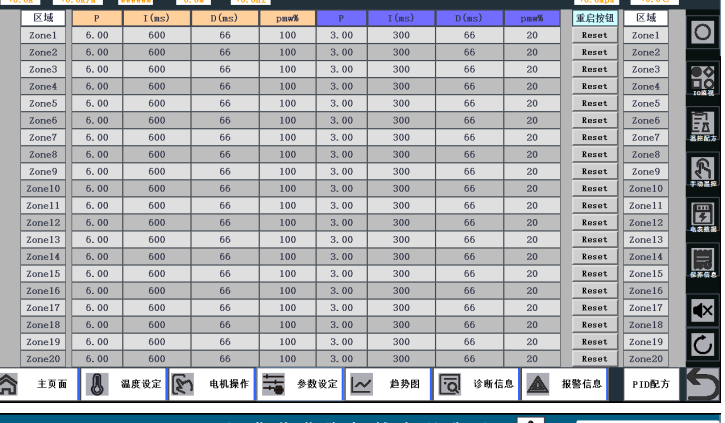Click the first I(ms) field for Zone8
The image size is (725, 423).
pos(157,154)
